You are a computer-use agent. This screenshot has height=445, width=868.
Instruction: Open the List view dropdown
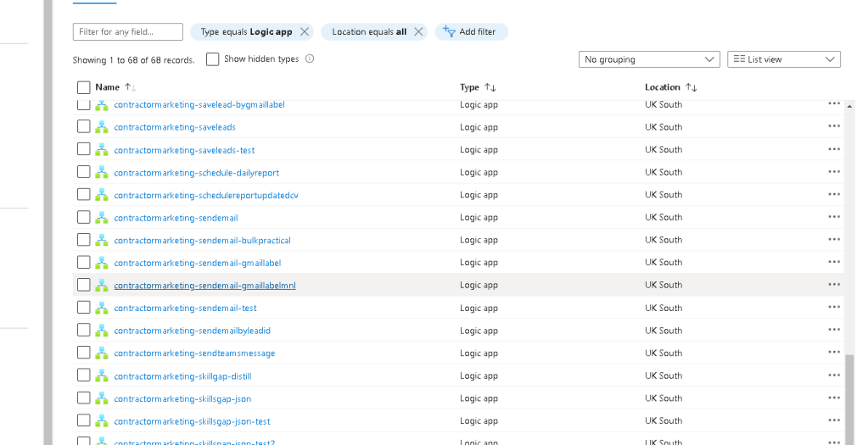[x=784, y=59]
